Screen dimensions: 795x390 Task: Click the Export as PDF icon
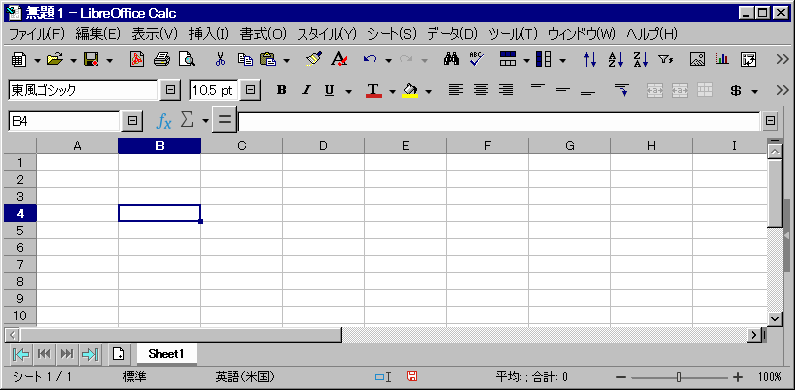pos(137,60)
